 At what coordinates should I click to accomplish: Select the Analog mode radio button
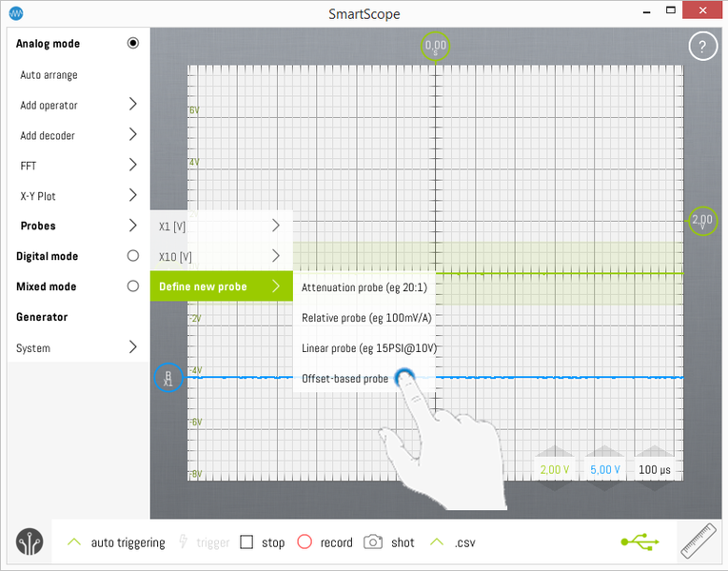(133, 43)
